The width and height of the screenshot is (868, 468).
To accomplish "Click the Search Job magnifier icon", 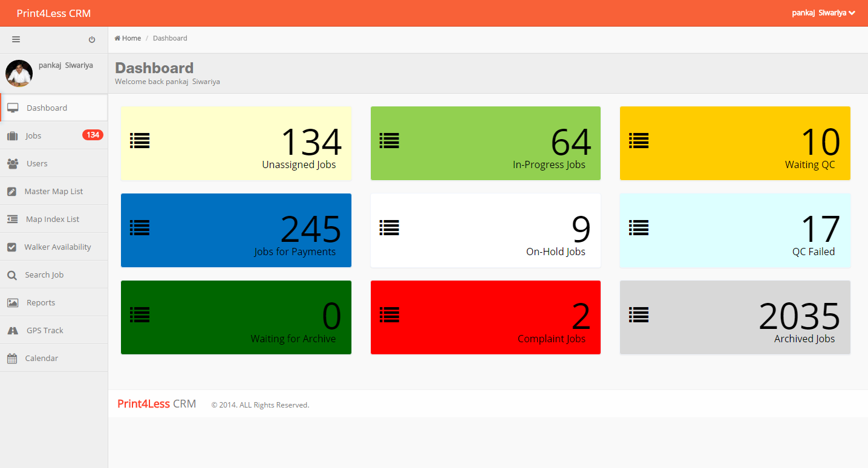I will click(12, 275).
